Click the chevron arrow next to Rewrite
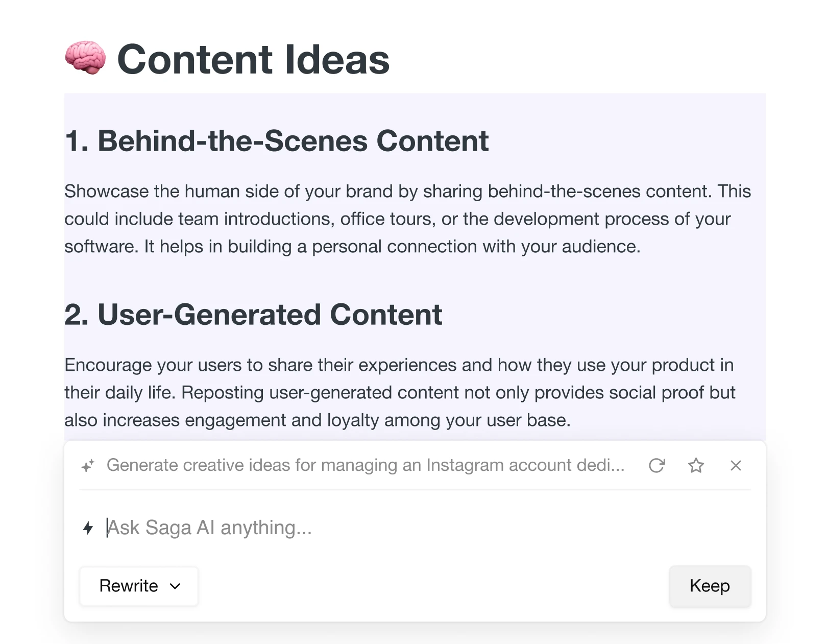 pyautogui.click(x=175, y=586)
